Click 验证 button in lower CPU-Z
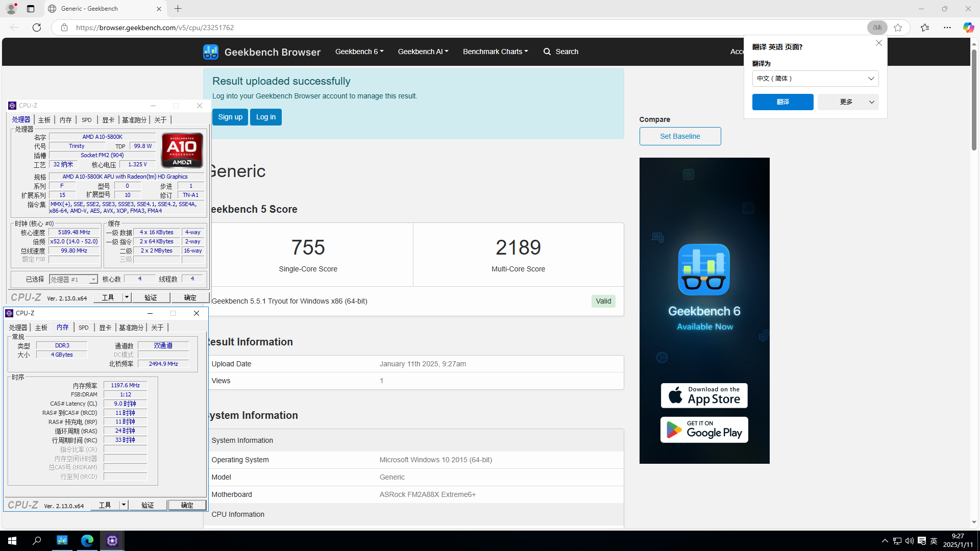The height and width of the screenshot is (551, 980). coord(148,505)
